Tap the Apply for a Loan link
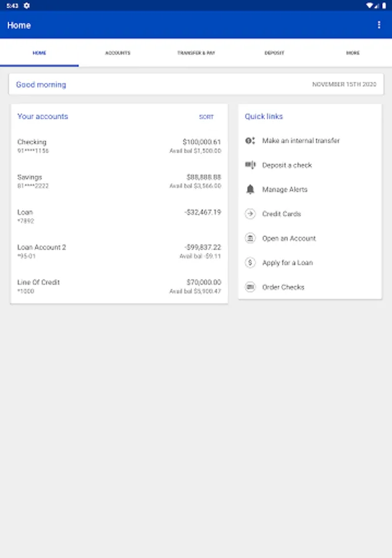 pyautogui.click(x=287, y=263)
